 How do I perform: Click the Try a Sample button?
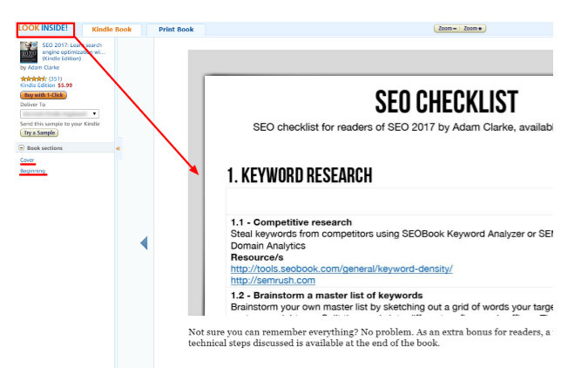tap(39, 133)
